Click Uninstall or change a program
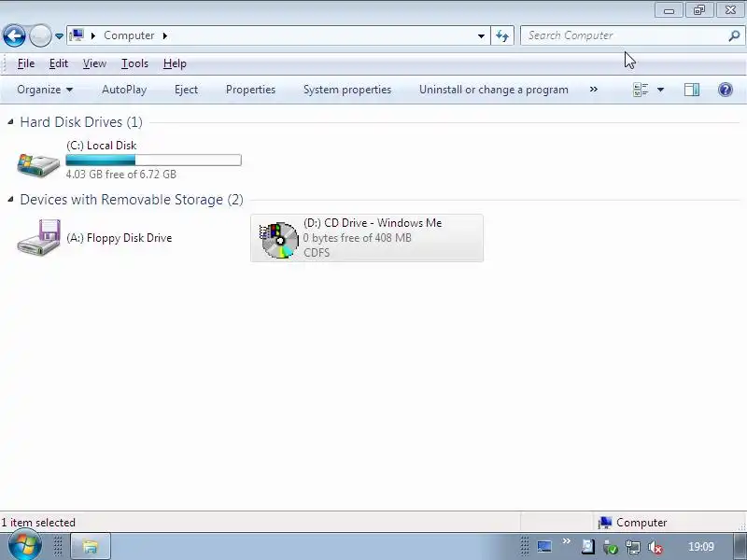 494,90
